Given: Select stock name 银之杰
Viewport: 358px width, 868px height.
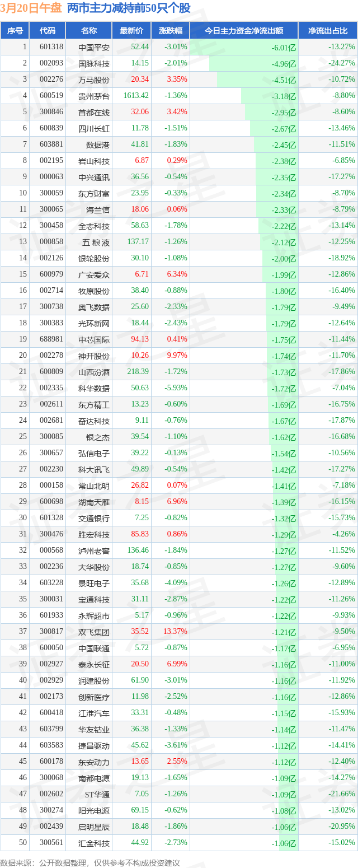Looking at the screenshot, I should 98,437.
